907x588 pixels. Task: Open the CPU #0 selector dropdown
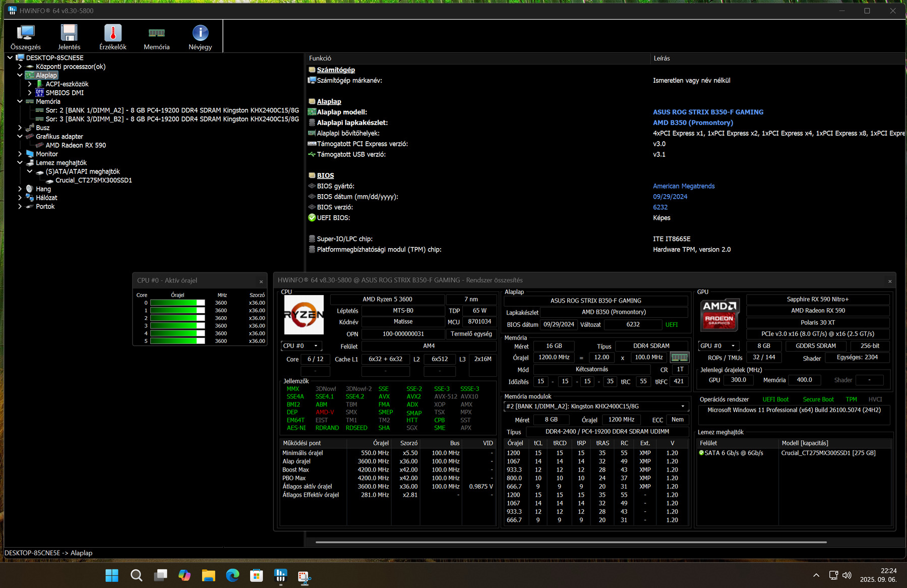point(301,346)
